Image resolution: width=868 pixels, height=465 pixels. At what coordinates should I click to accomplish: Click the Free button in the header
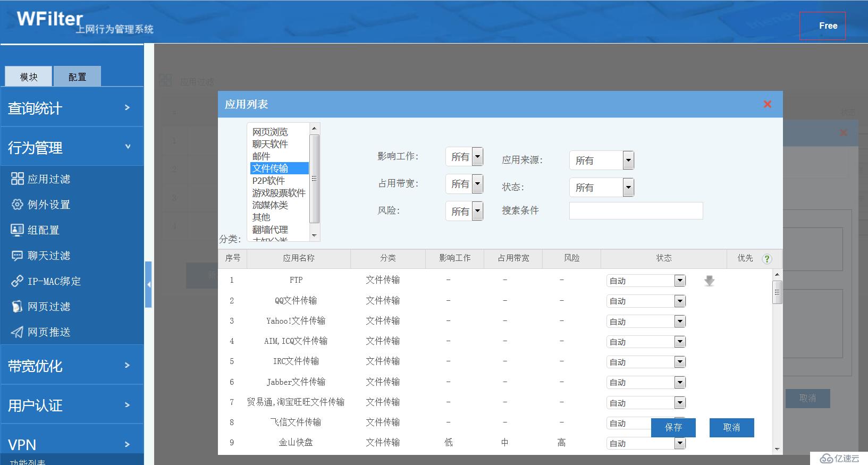click(822, 26)
